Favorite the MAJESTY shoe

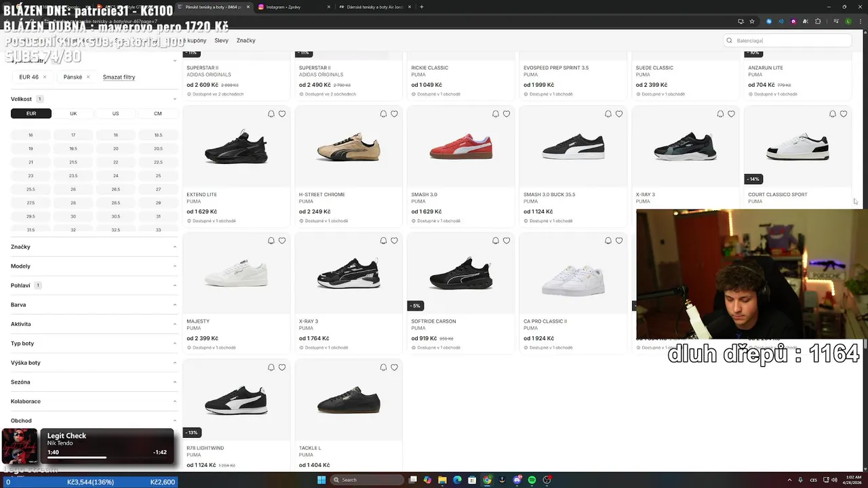[282, 241]
